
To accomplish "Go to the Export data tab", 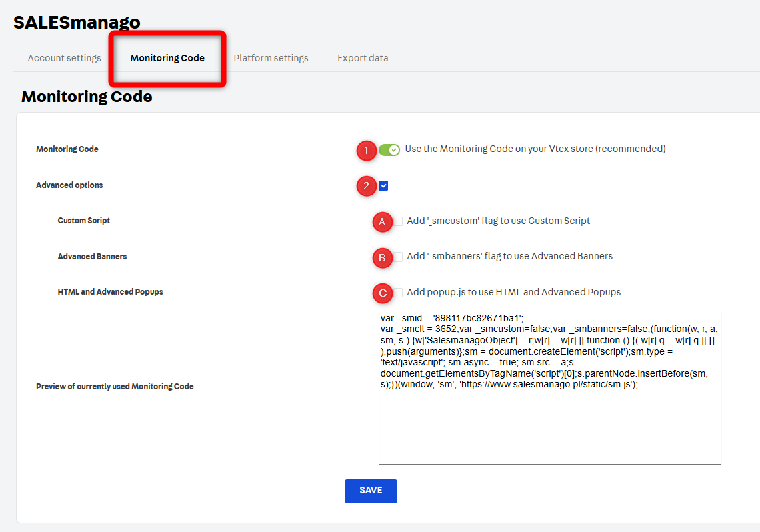I will click(x=363, y=58).
